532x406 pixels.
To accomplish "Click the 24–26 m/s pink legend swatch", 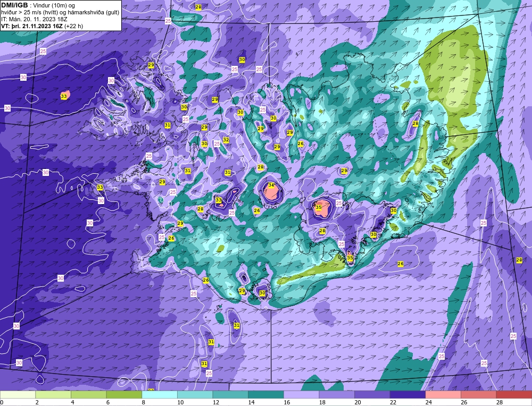I will click(x=443, y=395).
